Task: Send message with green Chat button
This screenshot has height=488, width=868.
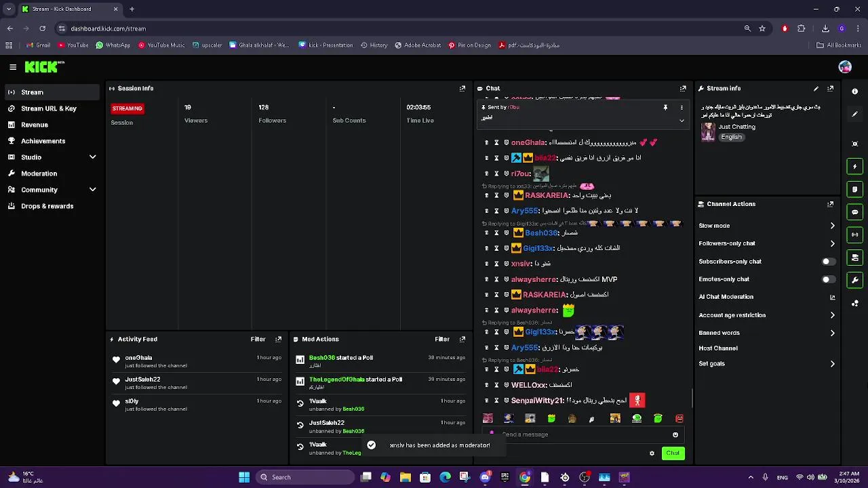Action: click(x=673, y=453)
